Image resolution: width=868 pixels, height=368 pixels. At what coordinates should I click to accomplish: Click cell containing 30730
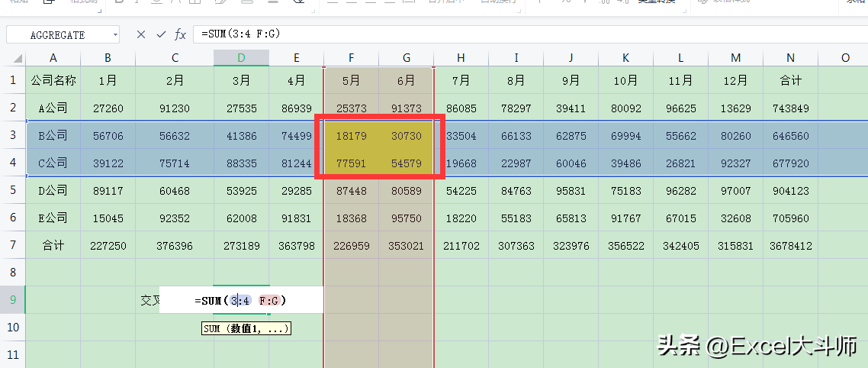[407, 136]
